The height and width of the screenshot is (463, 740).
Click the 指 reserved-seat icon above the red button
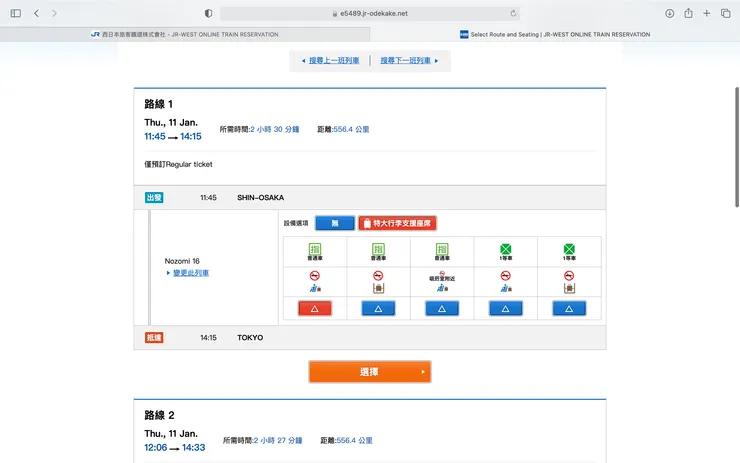pos(315,249)
